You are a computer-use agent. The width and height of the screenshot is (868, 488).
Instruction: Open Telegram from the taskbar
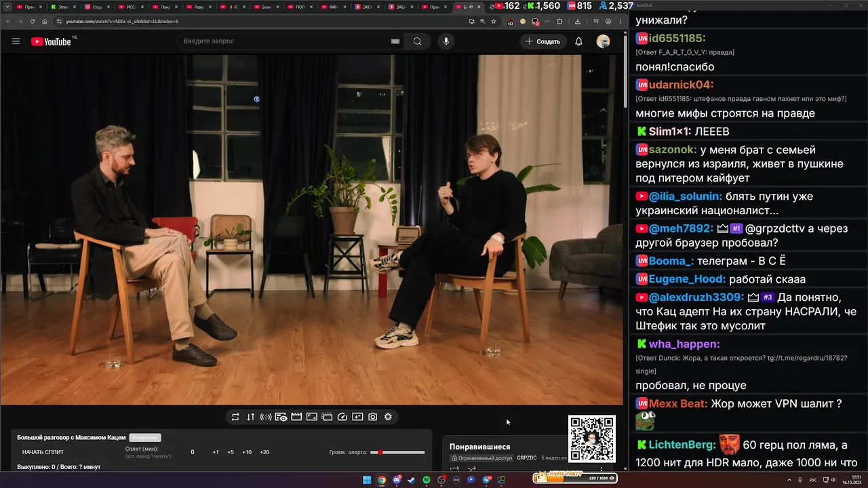point(486,480)
